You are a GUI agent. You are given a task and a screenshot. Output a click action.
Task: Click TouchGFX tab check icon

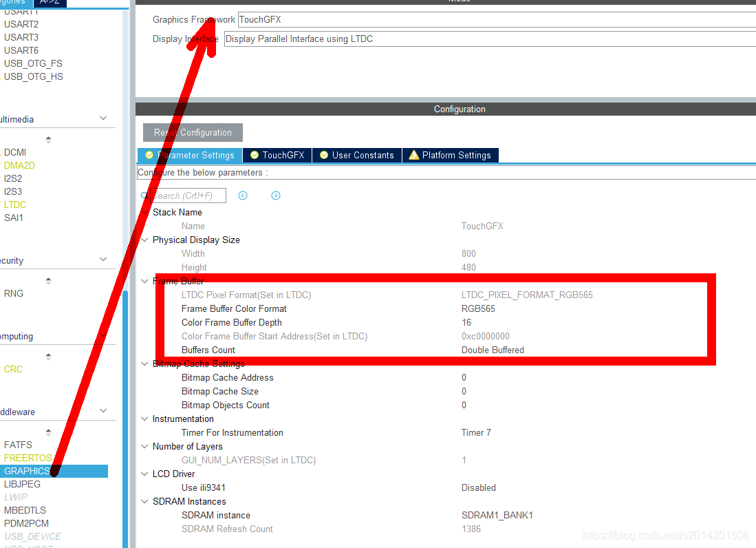point(254,155)
